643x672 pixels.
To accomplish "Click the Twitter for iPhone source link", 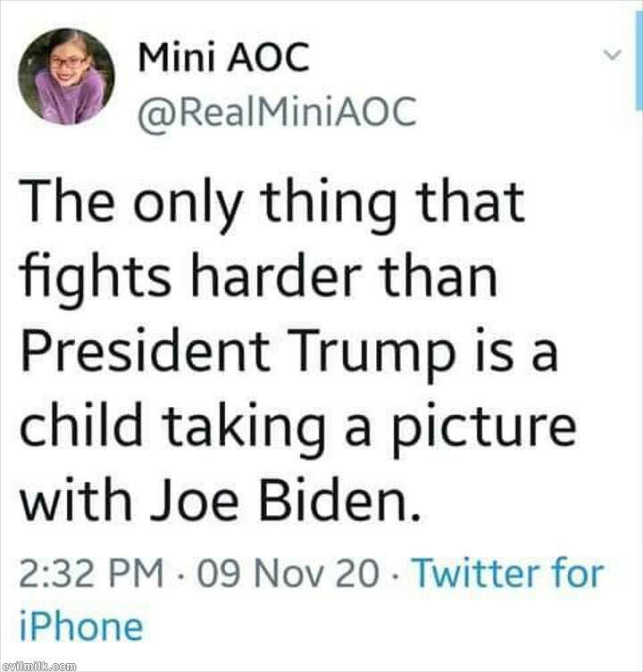I will pos(506,573).
